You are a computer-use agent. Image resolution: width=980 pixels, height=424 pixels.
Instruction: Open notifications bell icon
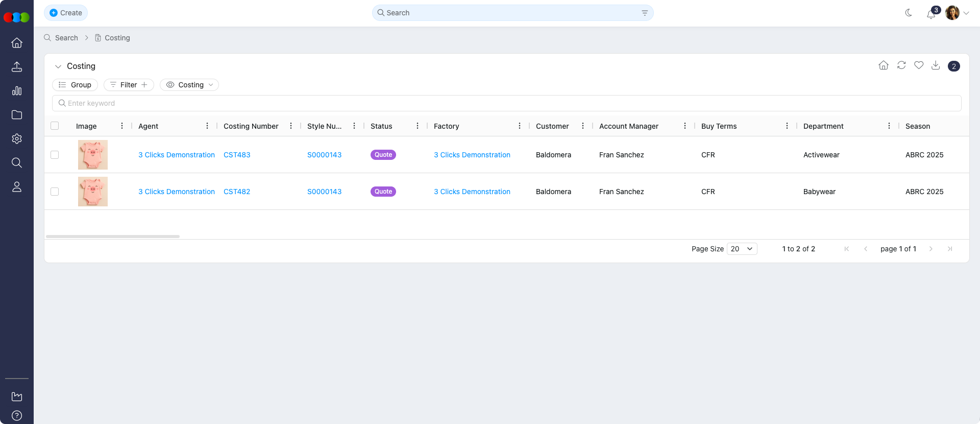tap(931, 14)
